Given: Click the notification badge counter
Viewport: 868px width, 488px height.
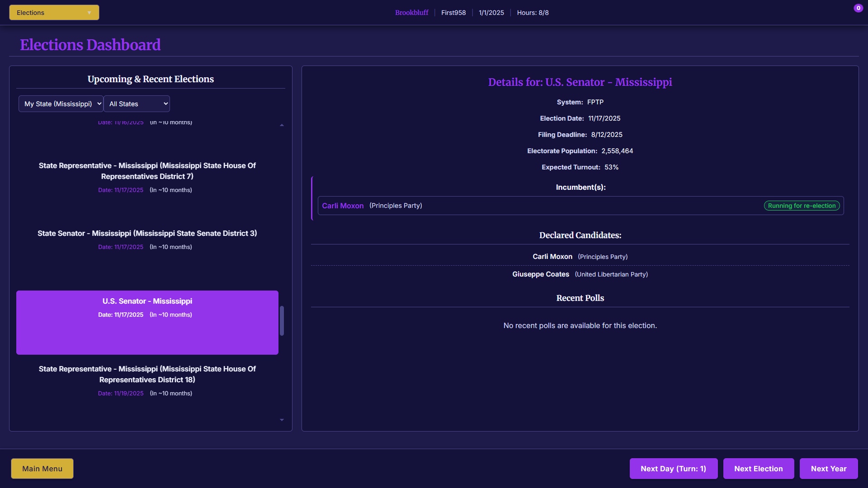Looking at the screenshot, I should [x=858, y=8].
